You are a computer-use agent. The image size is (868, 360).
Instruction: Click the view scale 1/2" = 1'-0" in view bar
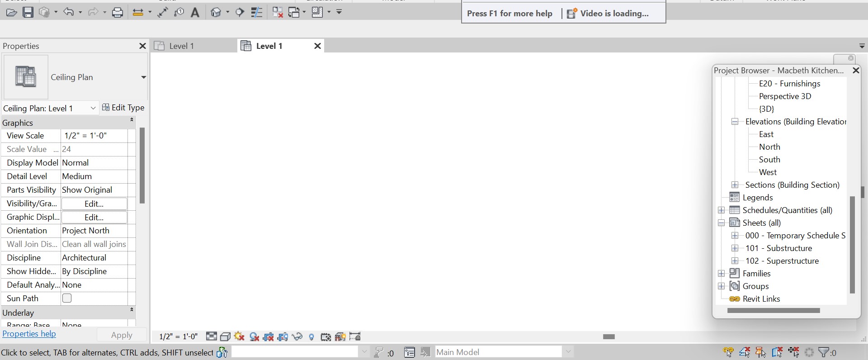click(179, 336)
